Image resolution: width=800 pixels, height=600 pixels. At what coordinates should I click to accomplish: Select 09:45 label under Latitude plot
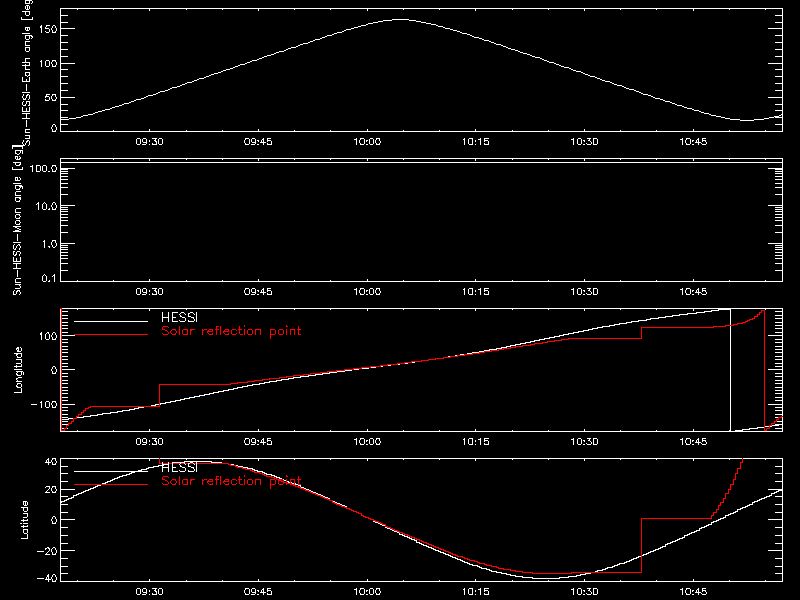[x=258, y=591]
